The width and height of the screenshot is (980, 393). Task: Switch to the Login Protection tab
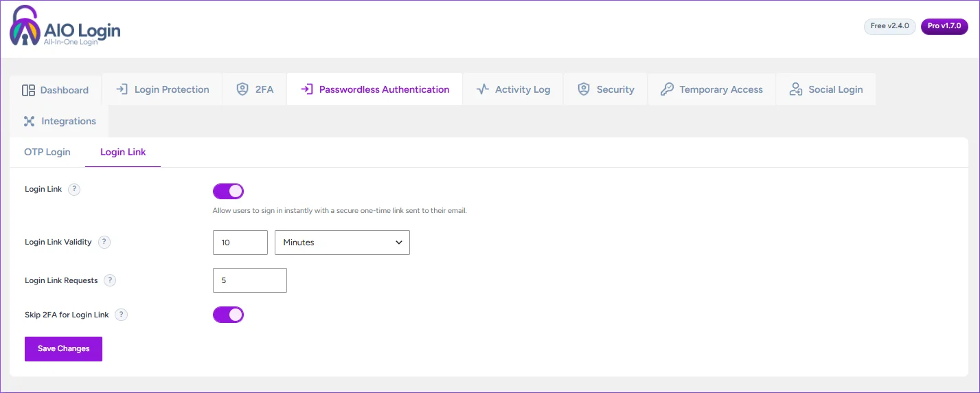pyautogui.click(x=162, y=89)
